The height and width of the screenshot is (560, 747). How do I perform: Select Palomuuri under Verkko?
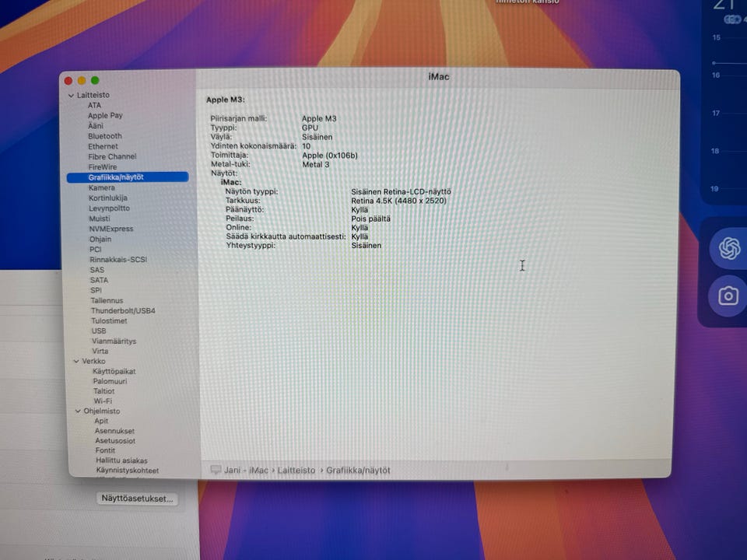point(110,381)
